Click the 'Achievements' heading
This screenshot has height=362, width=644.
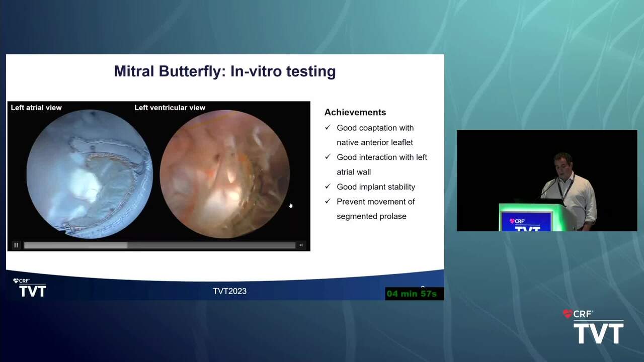click(355, 113)
